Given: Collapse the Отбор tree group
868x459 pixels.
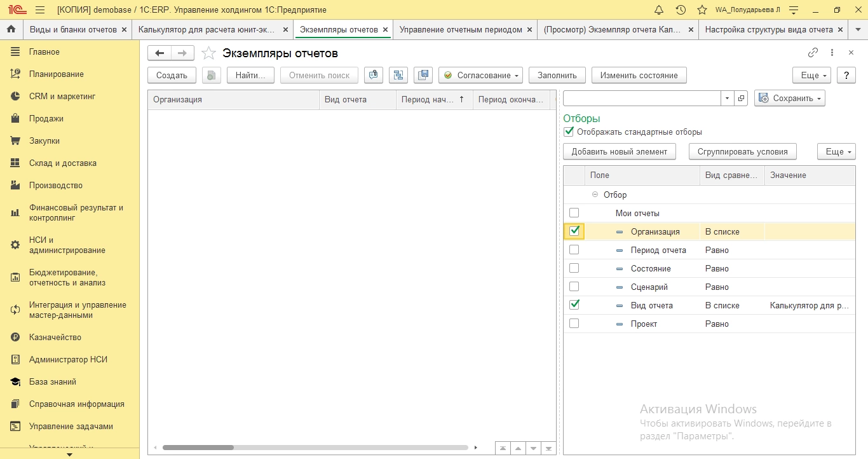Looking at the screenshot, I should [x=595, y=195].
